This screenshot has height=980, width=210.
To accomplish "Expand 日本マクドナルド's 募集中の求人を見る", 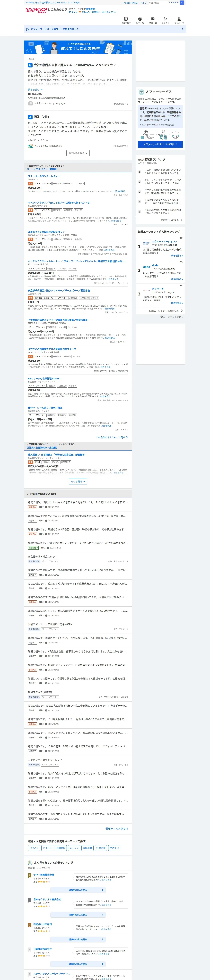I will tap(78, 915).
